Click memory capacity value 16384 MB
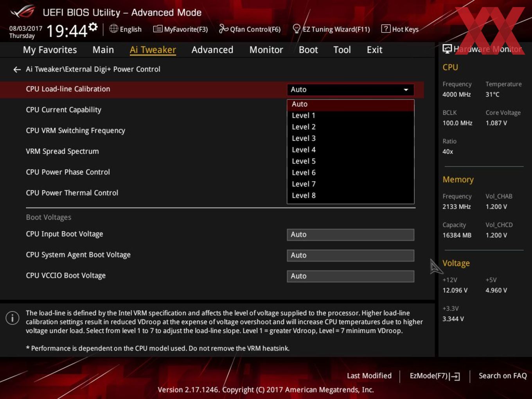Viewport: 532px width, 399px height. point(457,235)
